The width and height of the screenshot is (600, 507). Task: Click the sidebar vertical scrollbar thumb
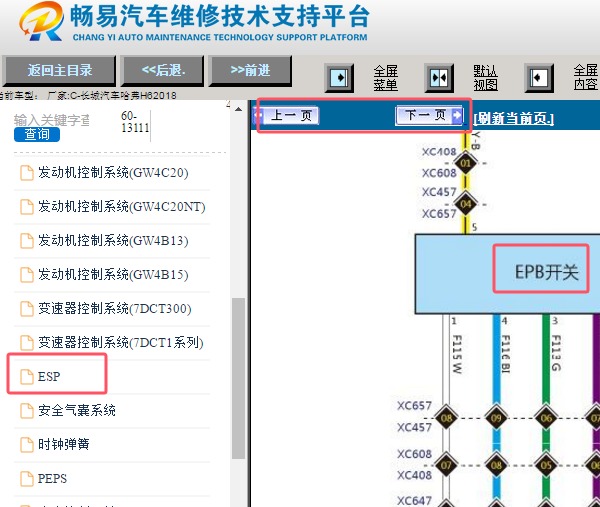click(x=238, y=378)
